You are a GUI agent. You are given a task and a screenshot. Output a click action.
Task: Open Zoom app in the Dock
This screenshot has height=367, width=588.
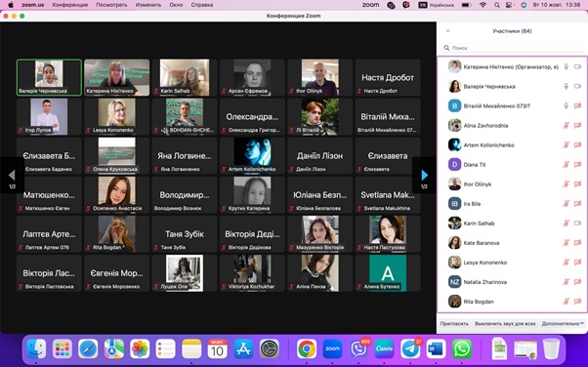[x=333, y=348]
